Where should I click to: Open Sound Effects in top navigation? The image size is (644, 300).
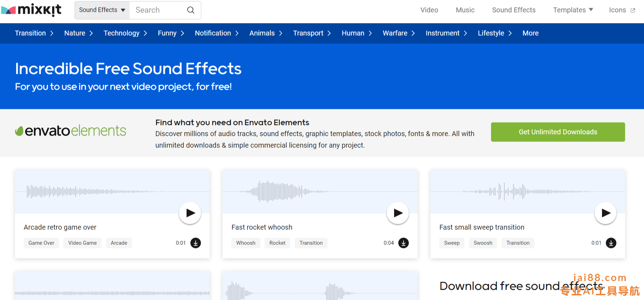tap(514, 10)
